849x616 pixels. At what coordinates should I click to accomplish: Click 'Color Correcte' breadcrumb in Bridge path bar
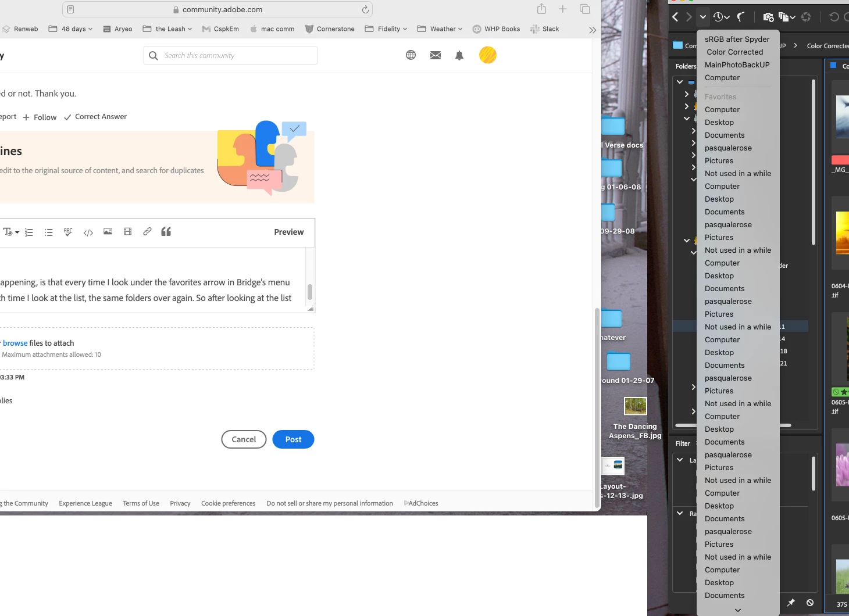[x=827, y=45]
